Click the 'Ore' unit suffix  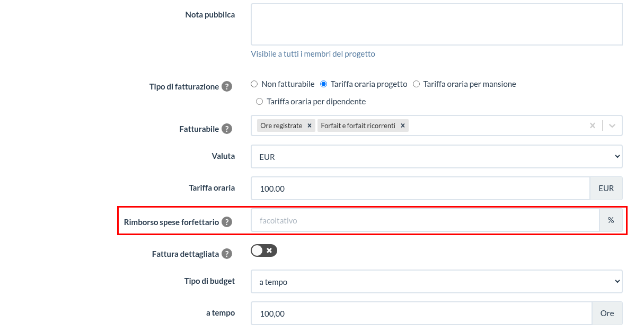click(x=607, y=313)
